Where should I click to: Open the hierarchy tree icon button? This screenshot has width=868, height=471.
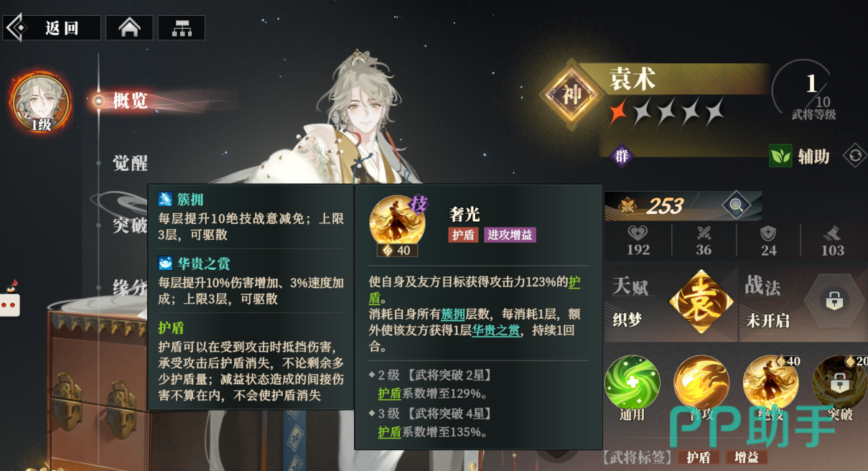pos(182,28)
